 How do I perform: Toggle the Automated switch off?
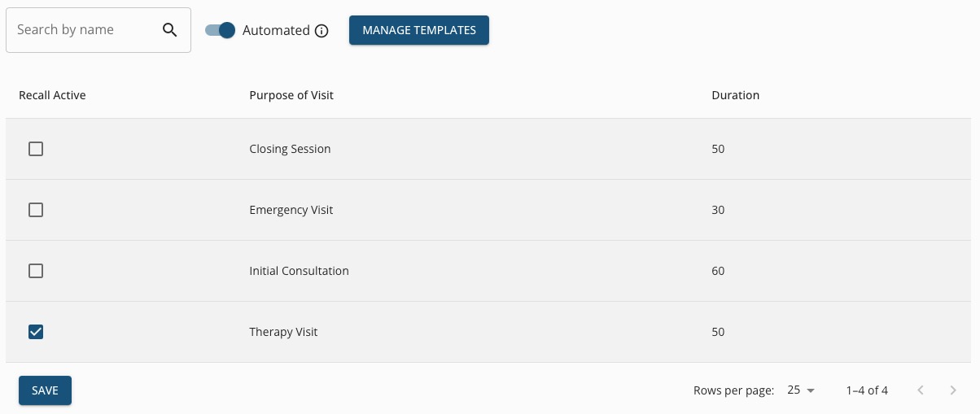(x=220, y=30)
